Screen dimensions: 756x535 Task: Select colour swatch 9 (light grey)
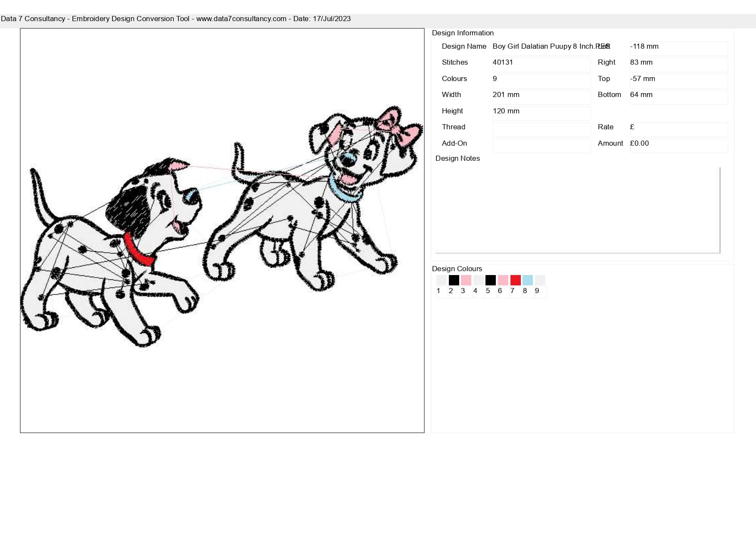click(x=540, y=280)
